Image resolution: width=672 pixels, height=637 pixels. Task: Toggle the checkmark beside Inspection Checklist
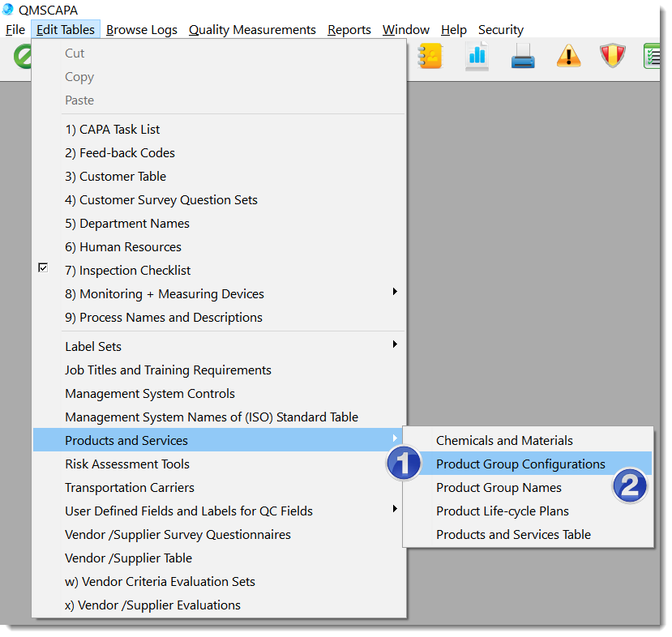43,267
